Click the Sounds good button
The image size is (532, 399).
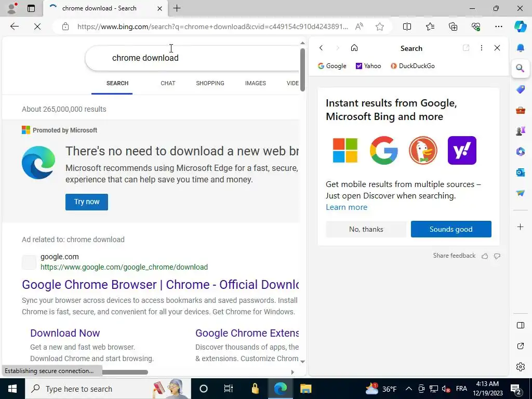451,229
